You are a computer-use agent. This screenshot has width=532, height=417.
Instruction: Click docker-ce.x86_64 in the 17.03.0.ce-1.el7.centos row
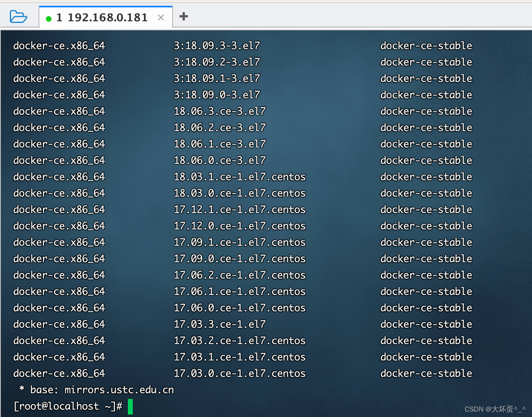point(59,373)
